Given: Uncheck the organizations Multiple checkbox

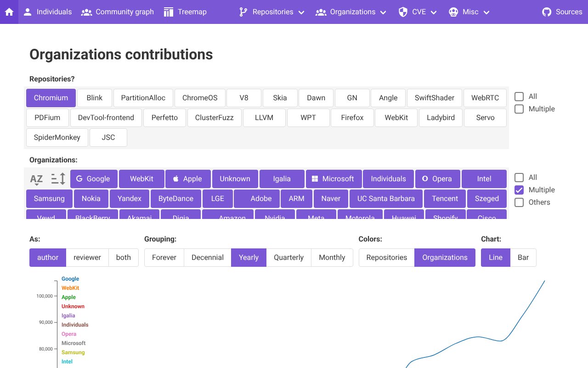Looking at the screenshot, I should [x=519, y=190].
